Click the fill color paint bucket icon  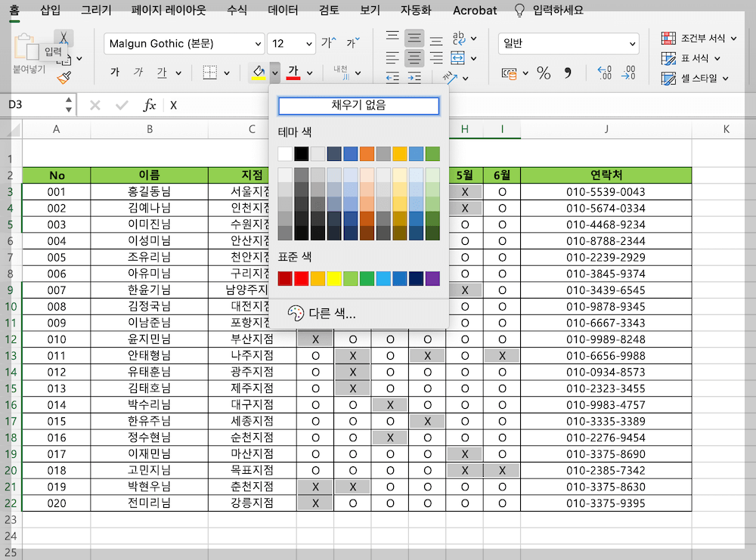point(259,73)
